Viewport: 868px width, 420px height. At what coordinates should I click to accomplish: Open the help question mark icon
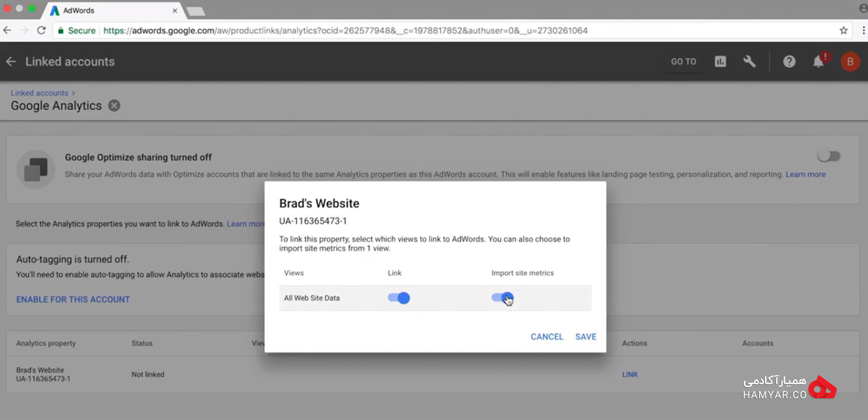pos(789,62)
